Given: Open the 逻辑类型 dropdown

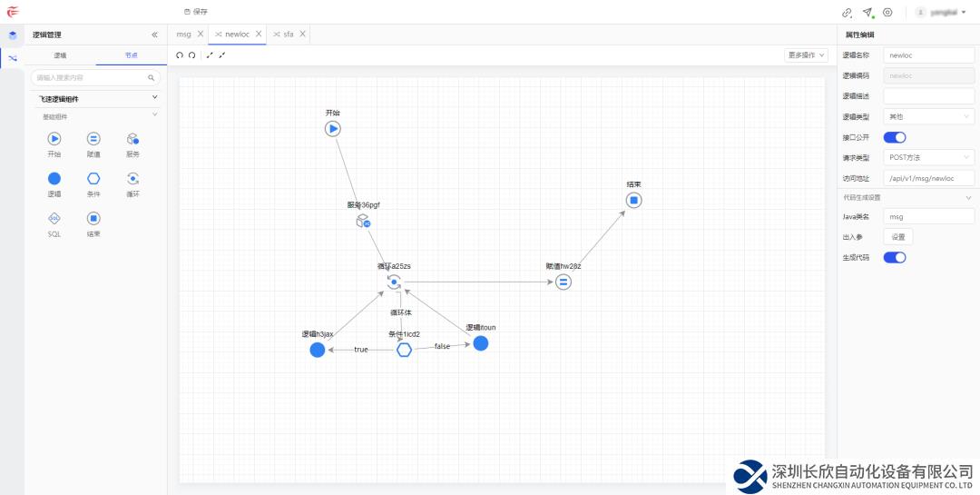Looking at the screenshot, I should tap(928, 116).
